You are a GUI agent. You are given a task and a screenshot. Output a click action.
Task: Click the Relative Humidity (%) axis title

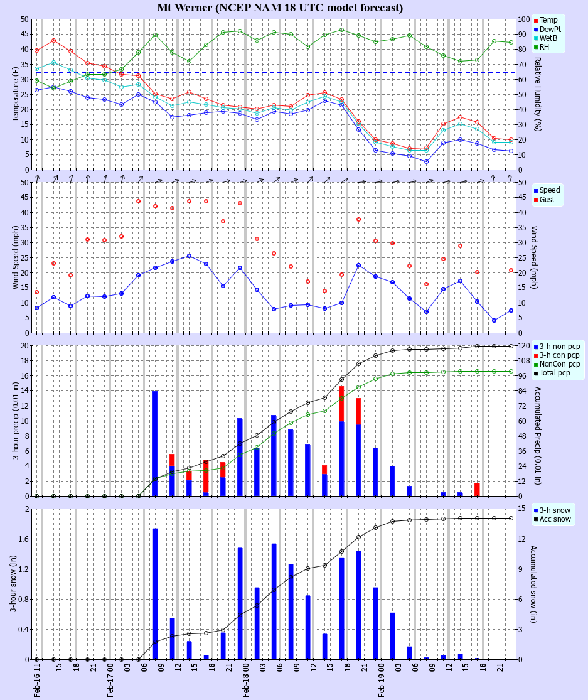(537, 94)
